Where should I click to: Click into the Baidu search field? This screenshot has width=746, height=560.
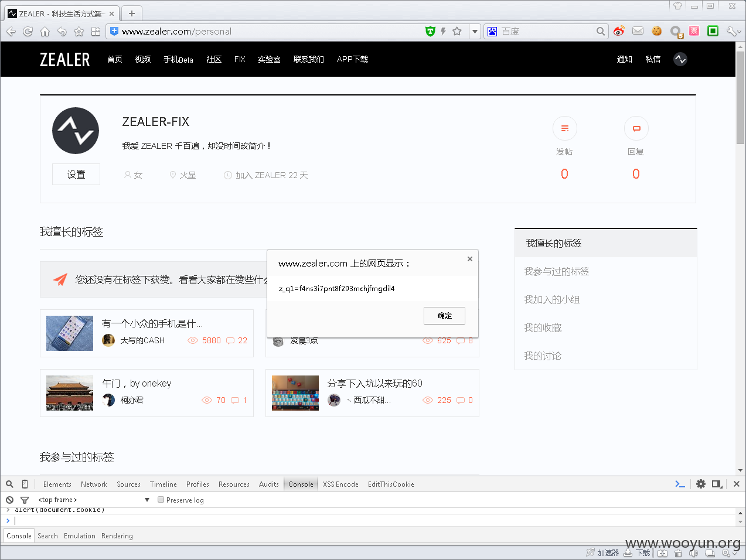click(547, 31)
